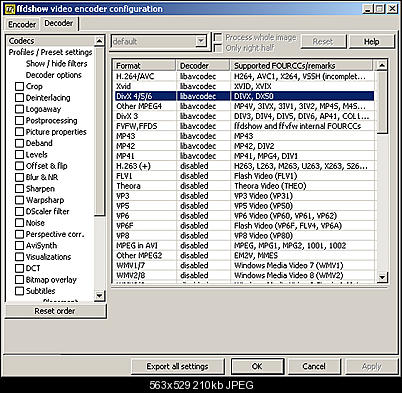Enable the Blur & NR checkbox

click(20, 177)
